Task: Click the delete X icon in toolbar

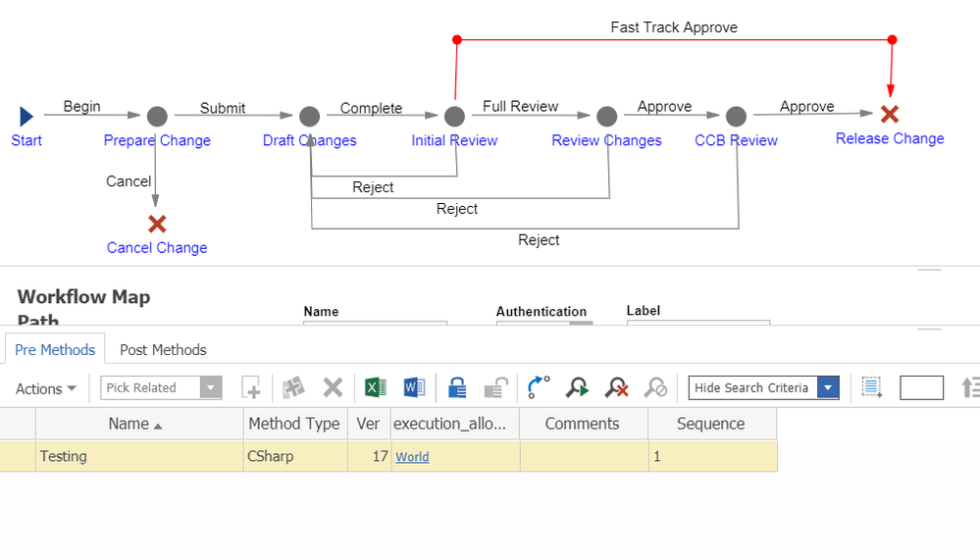Action: [333, 387]
